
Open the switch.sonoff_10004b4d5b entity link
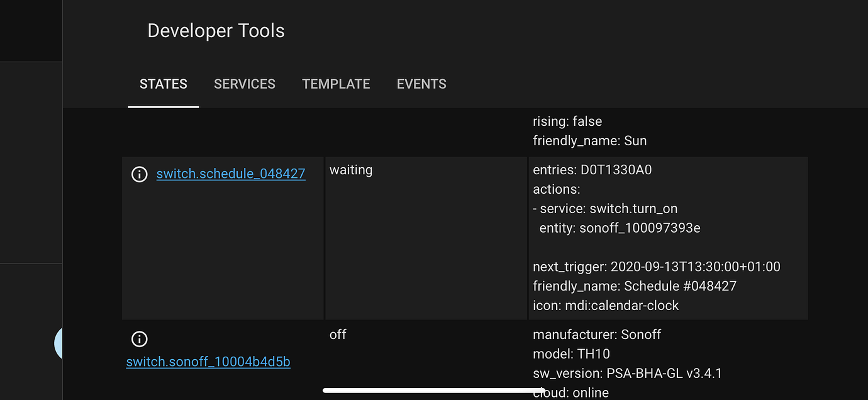point(208,362)
